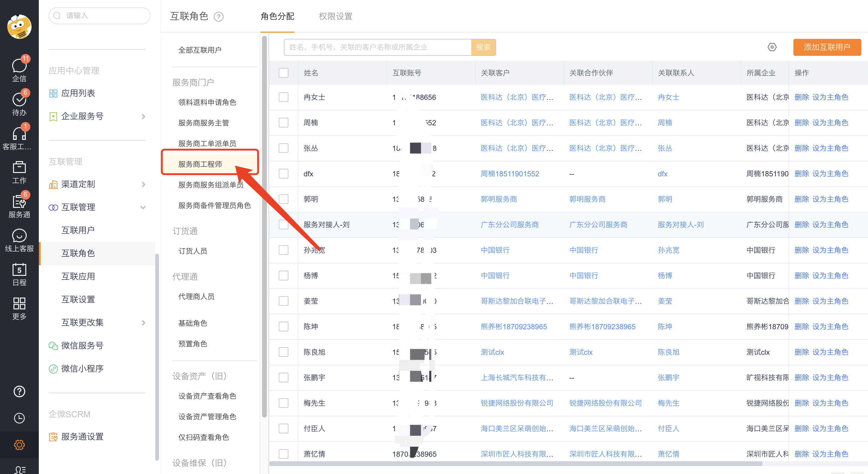Expand the 互联更改集 submenu arrow
868x474 pixels.
(x=143, y=323)
